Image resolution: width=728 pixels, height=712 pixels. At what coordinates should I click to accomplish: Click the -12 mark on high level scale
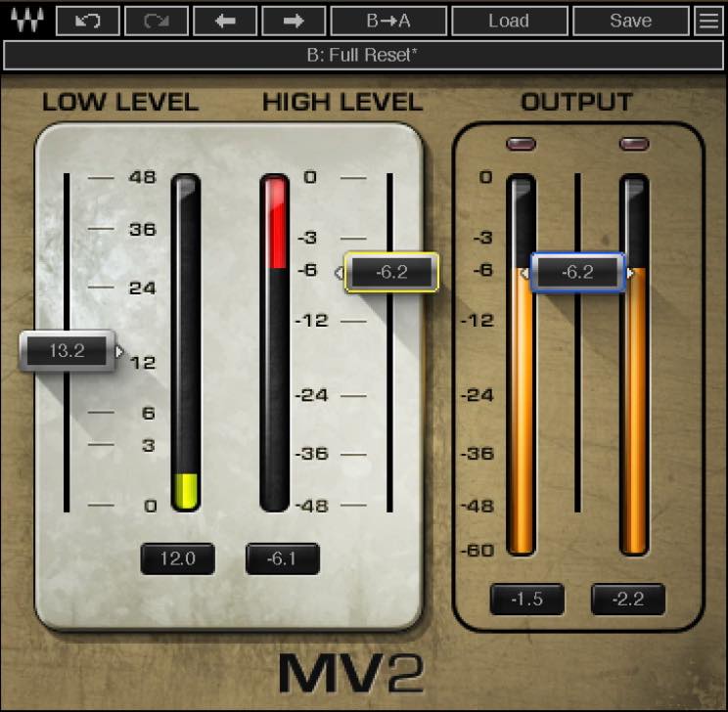click(312, 320)
